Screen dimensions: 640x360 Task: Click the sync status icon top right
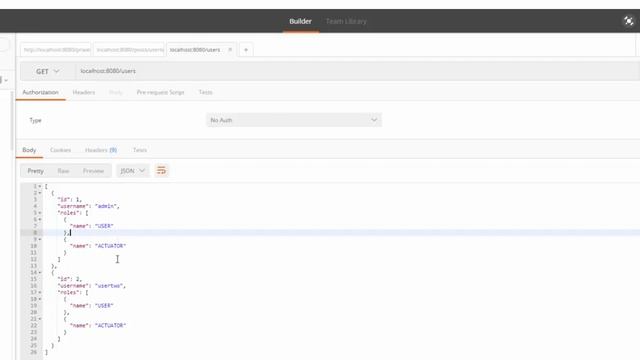[629, 21]
